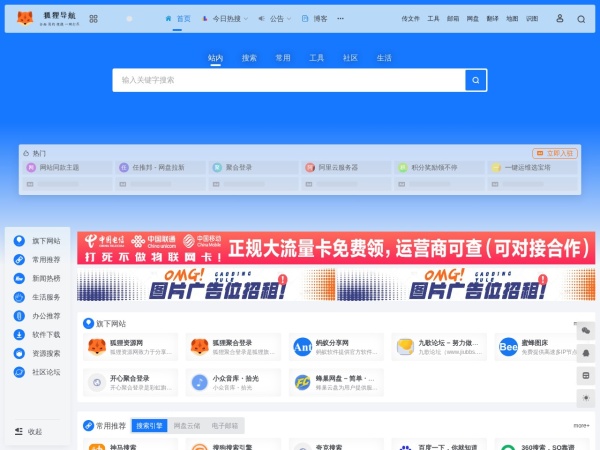Open the user account icon

(x=559, y=18)
